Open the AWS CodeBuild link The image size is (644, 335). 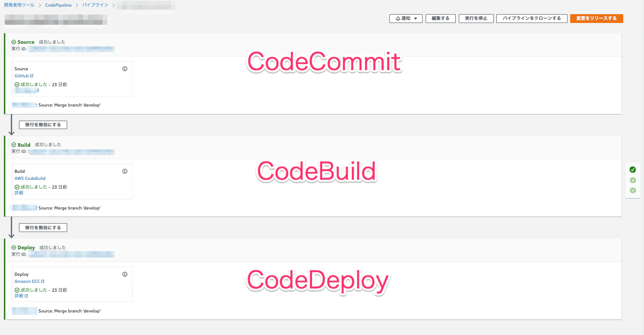point(30,179)
